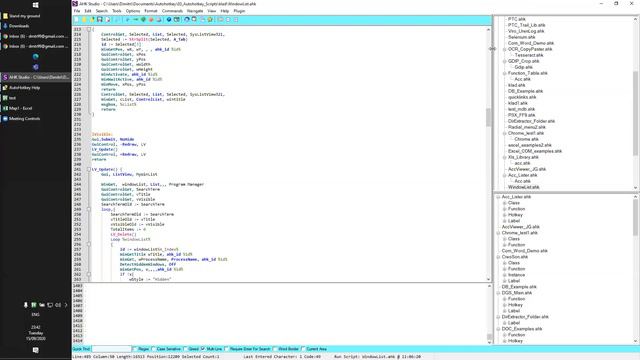Screen dimensions: 640x360
Task: Toggle the Greed checkbox
Action: coord(185,349)
